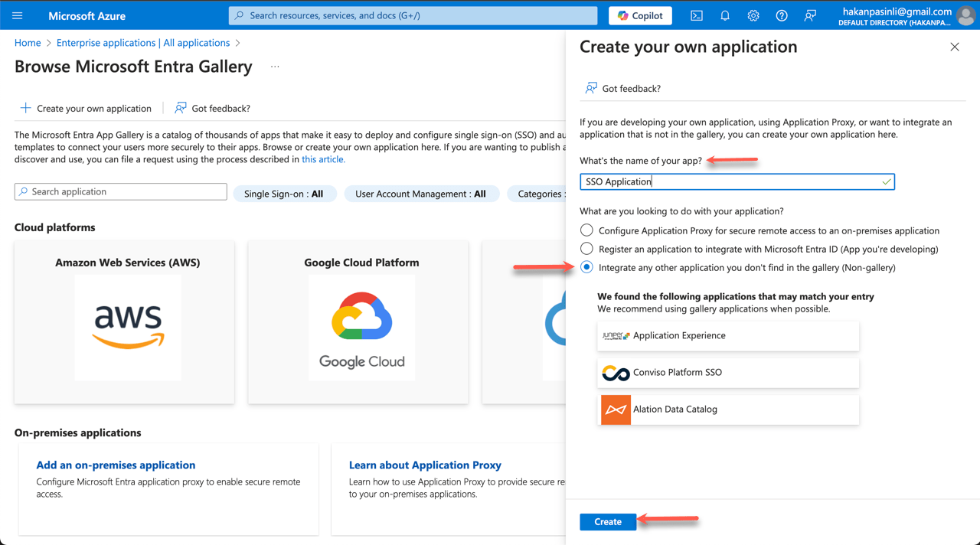980x545 pixels.
Task: Open the hakanpasinli account menu
Action: [911, 15]
